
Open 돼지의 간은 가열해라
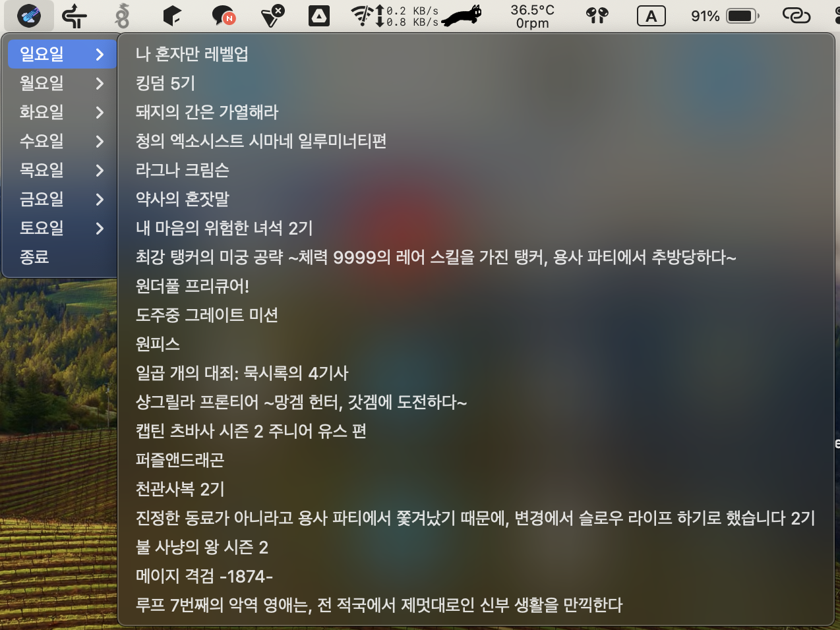[x=475, y=112]
